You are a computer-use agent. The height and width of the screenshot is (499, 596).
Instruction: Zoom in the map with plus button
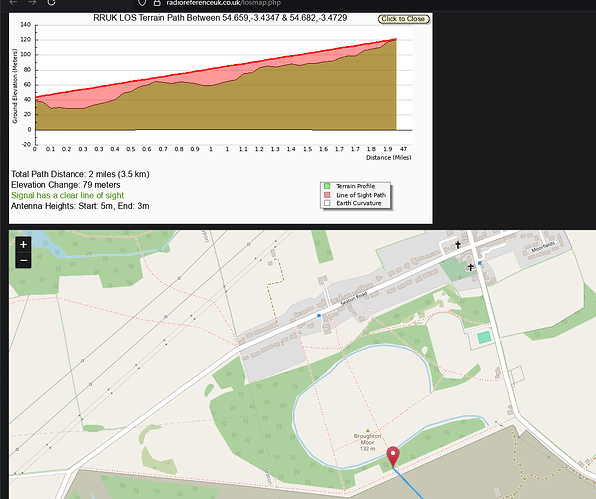coord(23,244)
